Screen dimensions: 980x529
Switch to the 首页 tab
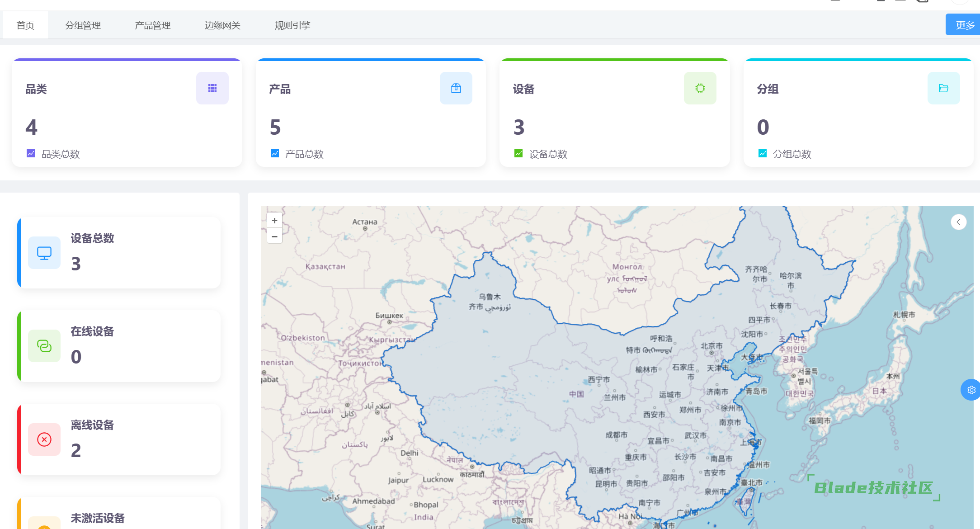pyautogui.click(x=25, y=25)
